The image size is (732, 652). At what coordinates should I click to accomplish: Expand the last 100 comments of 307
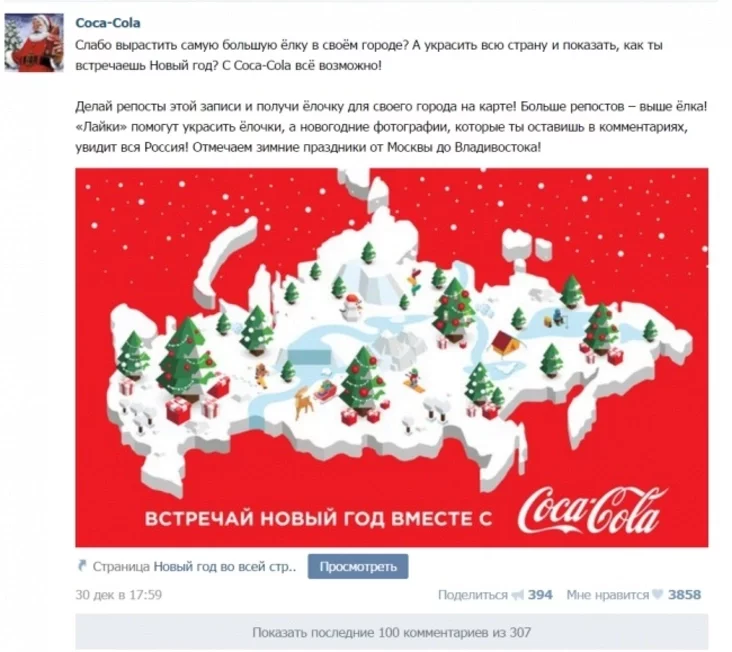coord(392,632)
